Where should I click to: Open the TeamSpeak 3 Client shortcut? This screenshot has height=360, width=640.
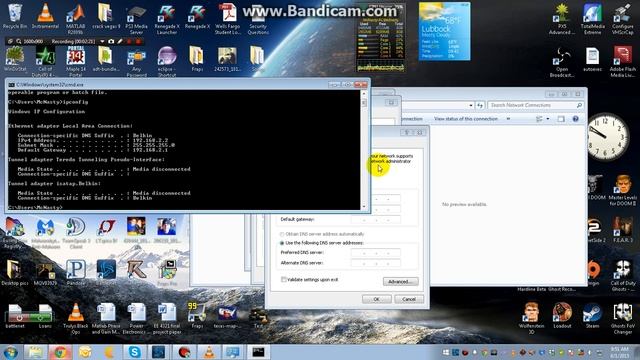[76, 233]
